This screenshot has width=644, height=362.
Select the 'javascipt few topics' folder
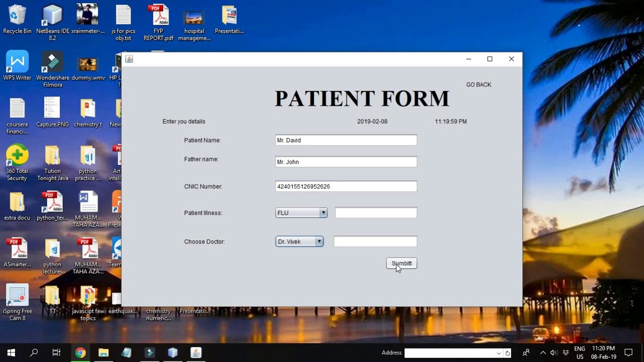point(88,303)
